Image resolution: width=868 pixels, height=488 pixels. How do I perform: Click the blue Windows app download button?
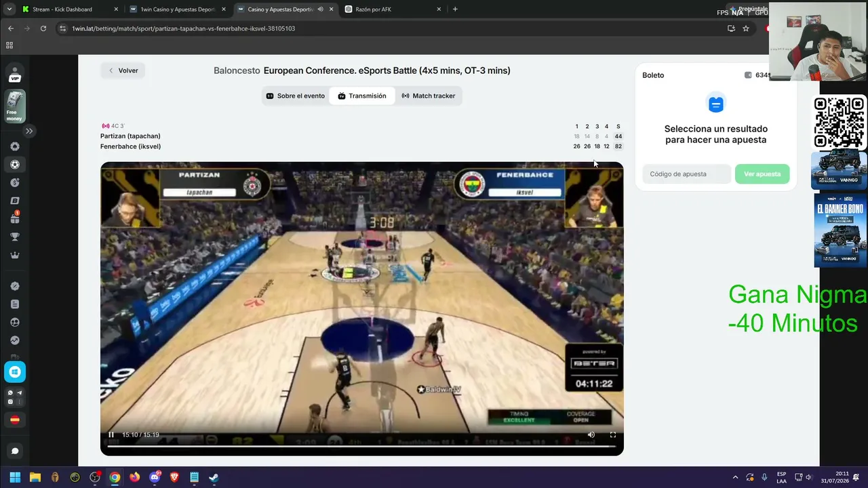click(x=15, y=371)
